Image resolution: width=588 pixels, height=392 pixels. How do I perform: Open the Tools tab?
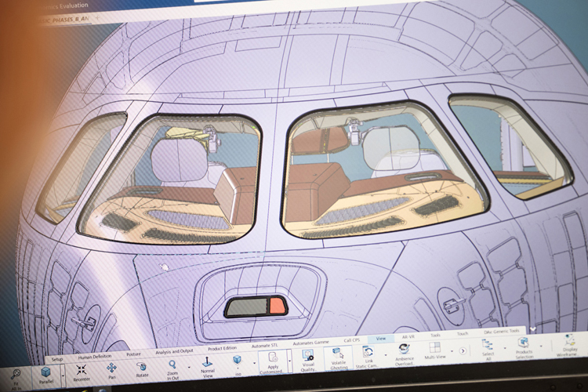pyautogui.click(x=435, y=336)
